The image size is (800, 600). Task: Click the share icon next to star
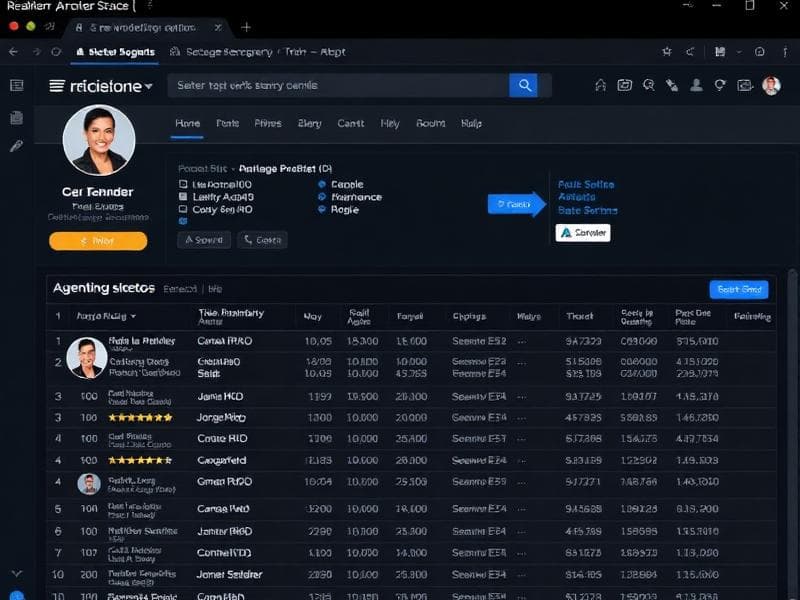coord(690,52)
